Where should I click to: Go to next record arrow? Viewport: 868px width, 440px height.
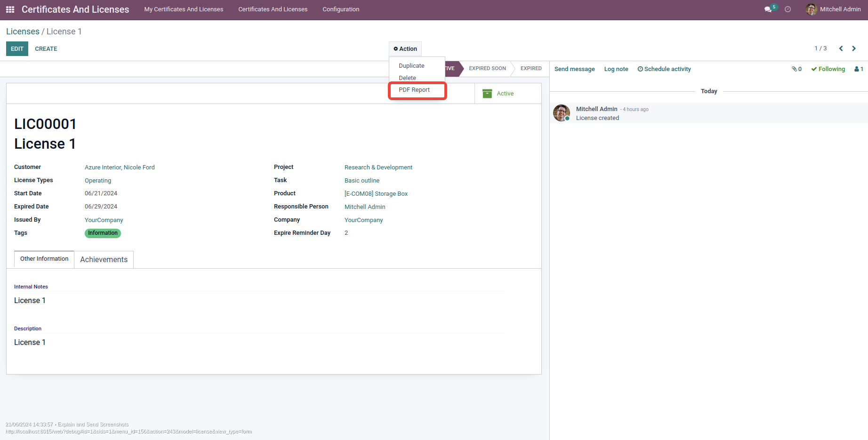coord(854,48)
